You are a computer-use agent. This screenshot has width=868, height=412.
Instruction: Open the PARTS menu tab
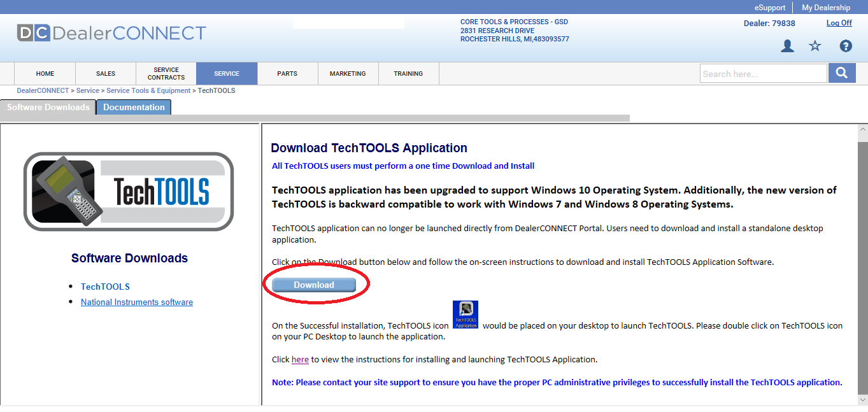pyautogui.click(x=287, y=73)
